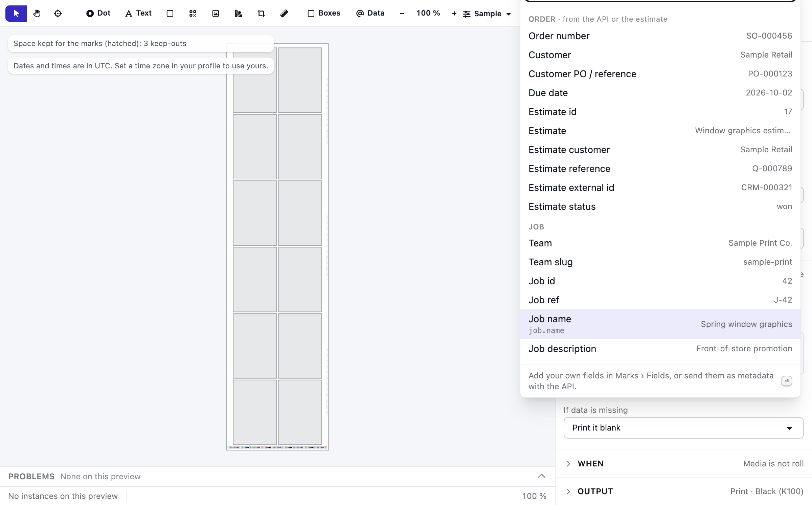Screen dimensions: 812x505
Task: Select the Job description field
Action: tap(660, 349)
